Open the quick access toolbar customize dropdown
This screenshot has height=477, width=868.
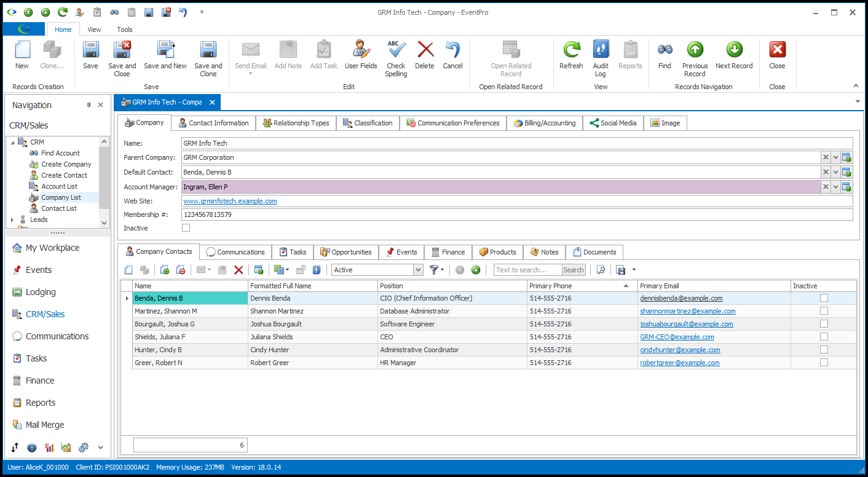pos(202,12)
